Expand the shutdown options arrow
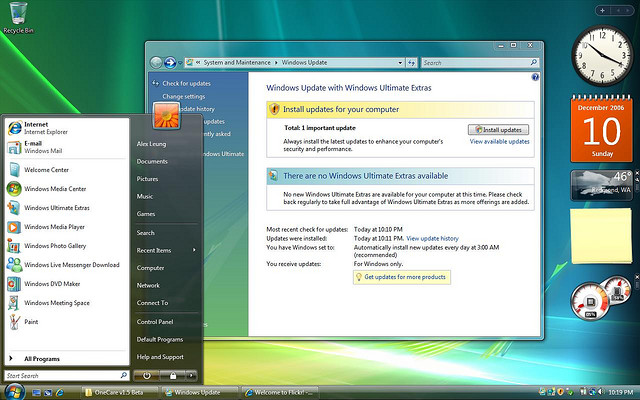Viewport: 640px width, 400px height. 191,376
